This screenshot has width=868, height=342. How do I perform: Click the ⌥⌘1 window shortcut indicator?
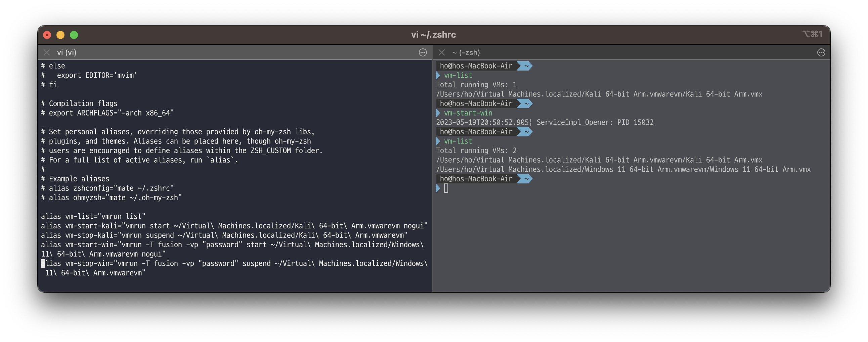coord(812,34)
